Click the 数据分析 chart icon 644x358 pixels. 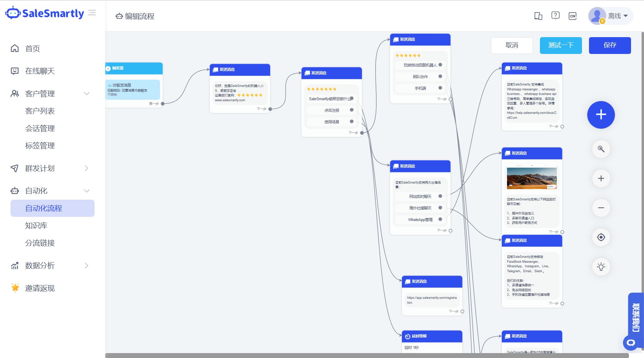[x=15, y=266]
